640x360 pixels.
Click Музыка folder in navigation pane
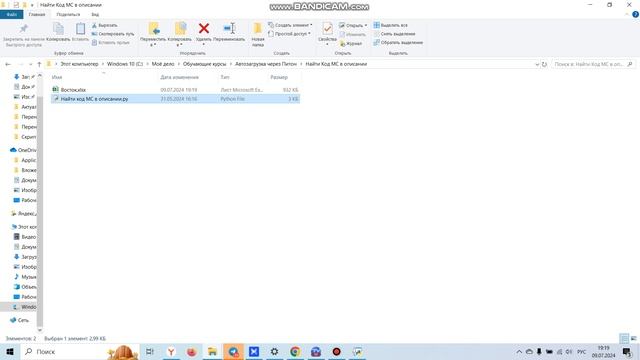click(25, 277)
